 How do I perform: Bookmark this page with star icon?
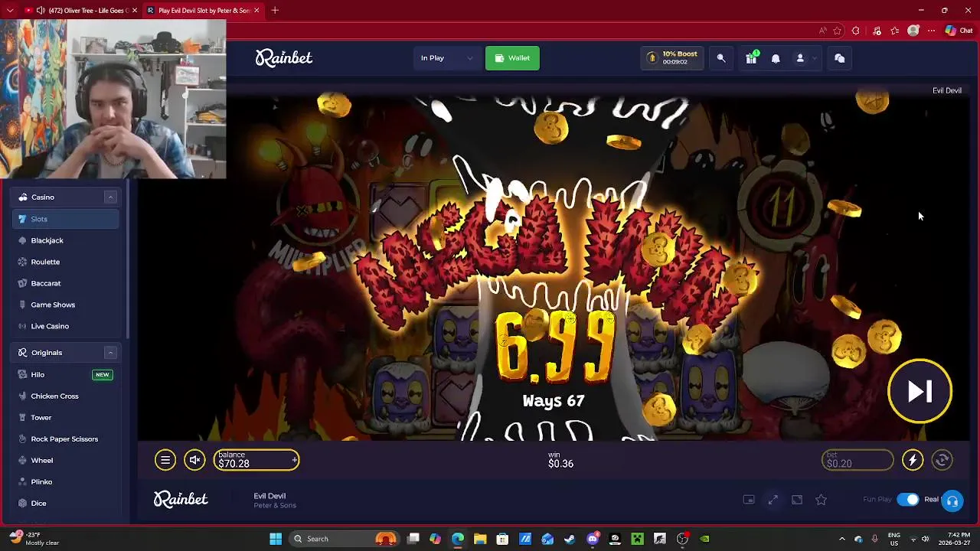pyautogui.click(x=838, y=31)
